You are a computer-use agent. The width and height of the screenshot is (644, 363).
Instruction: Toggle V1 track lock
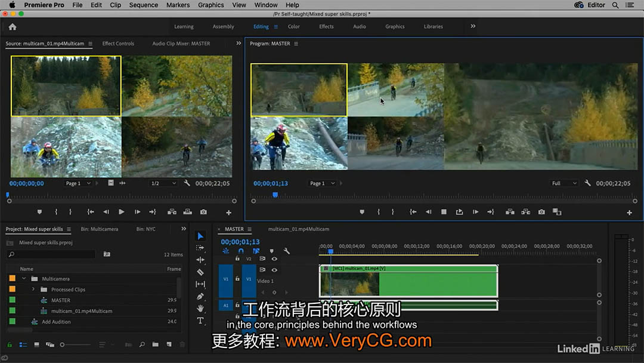[x=237, y=279]
